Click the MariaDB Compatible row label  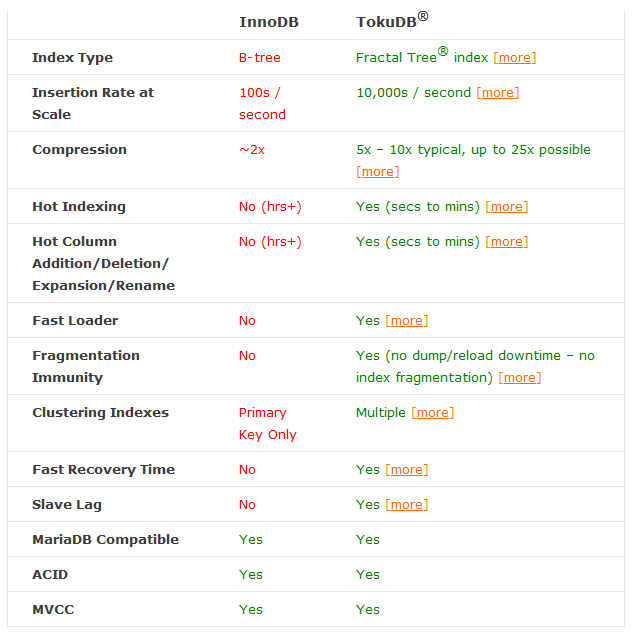[105, 540]
